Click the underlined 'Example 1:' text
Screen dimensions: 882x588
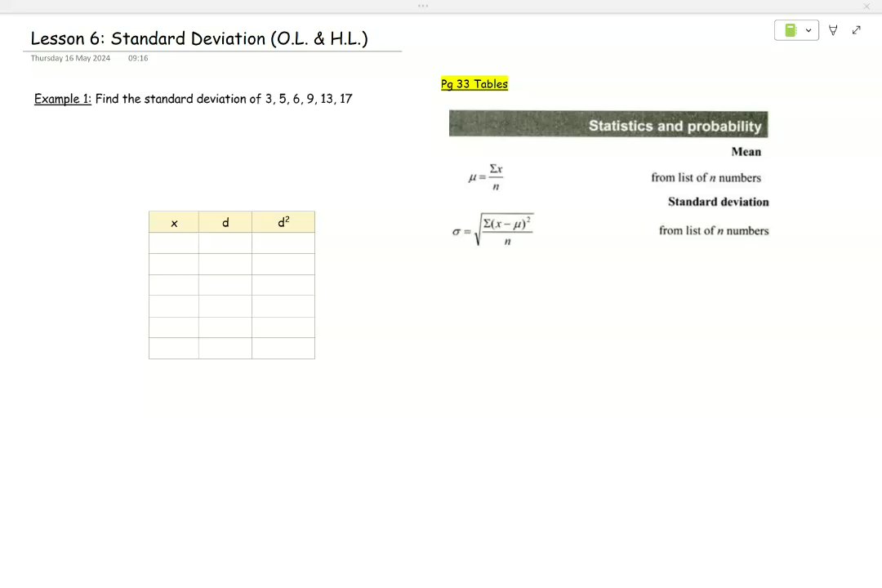(x=62, y=99)
